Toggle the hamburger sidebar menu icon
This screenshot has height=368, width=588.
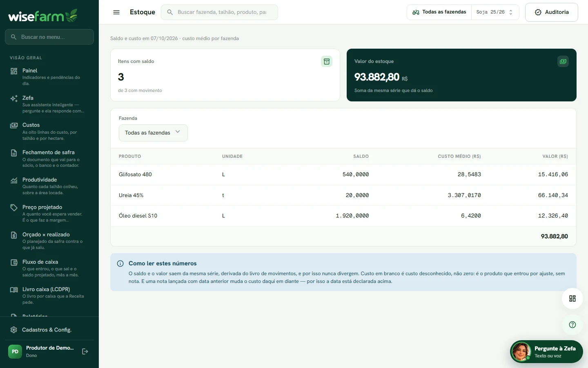[x=116, y=12]
